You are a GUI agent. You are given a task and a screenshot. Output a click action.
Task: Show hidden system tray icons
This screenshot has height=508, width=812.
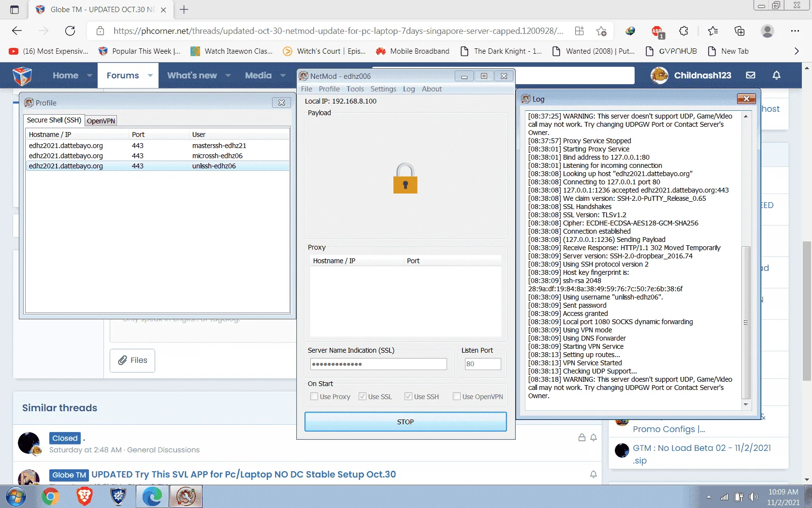coord(709,497)
